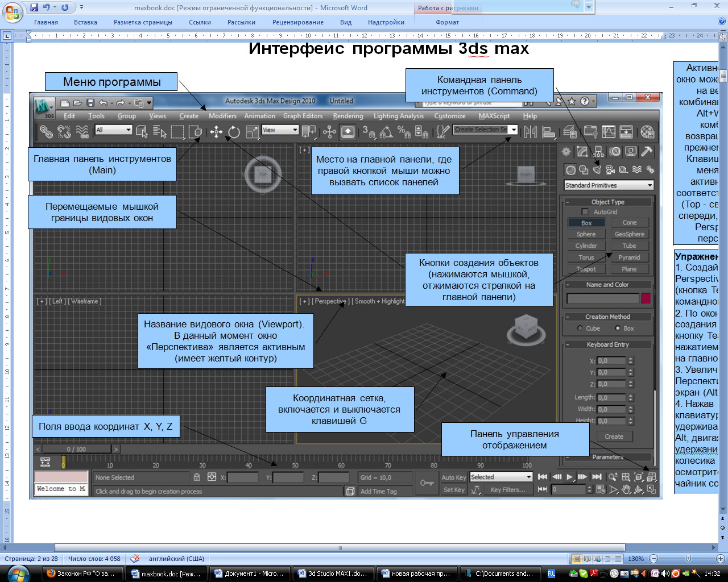Toggle the Percent Snap icon
The width and height of the screenshot is (728, 582).
tap(404, 132)
